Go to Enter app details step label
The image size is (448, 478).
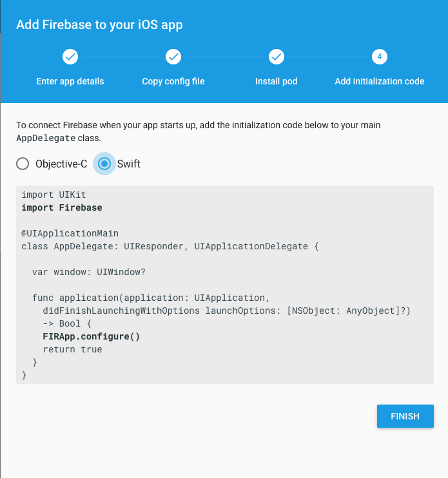pos(70,81)
